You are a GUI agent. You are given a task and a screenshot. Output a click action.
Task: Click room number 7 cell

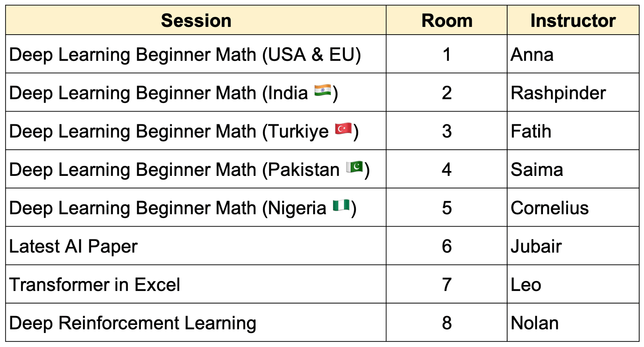click(447, 284)
